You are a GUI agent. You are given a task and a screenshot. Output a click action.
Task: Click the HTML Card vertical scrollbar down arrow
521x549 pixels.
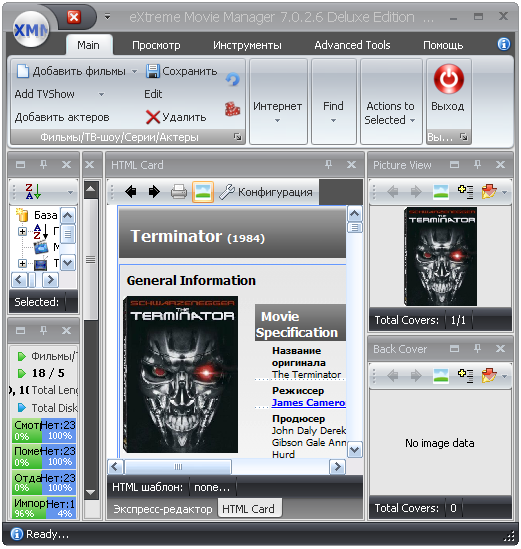[x=355, y=450]
